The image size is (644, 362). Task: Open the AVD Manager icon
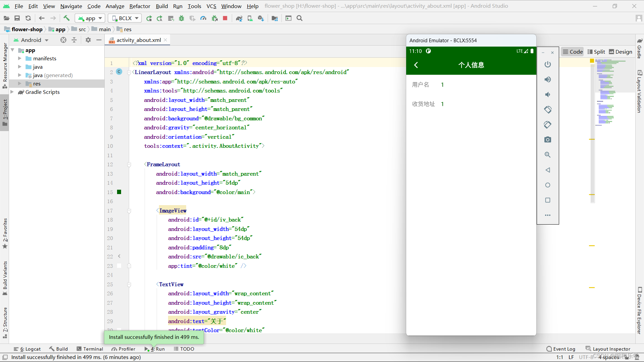(250, 18)
